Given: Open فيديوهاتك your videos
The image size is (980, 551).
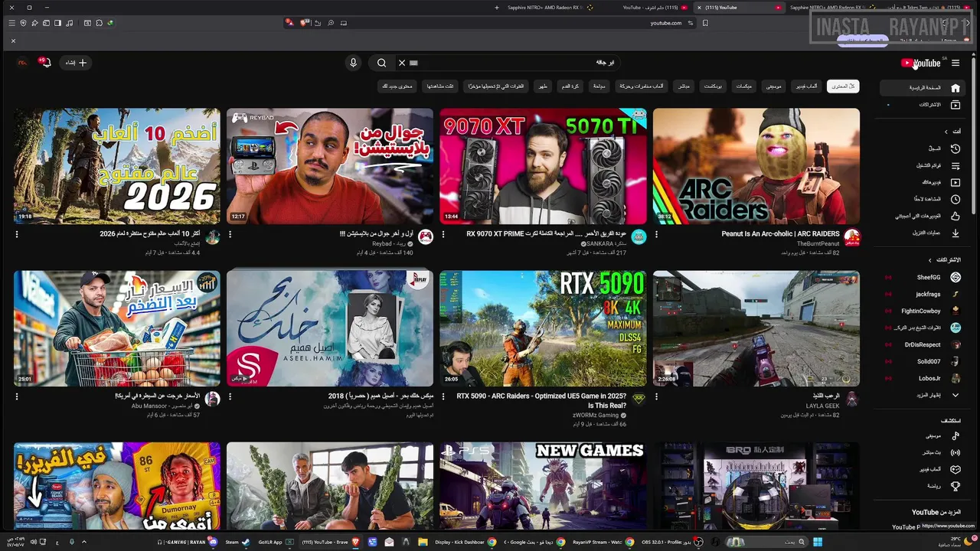Looking at the screenshot, I should 923,182.
